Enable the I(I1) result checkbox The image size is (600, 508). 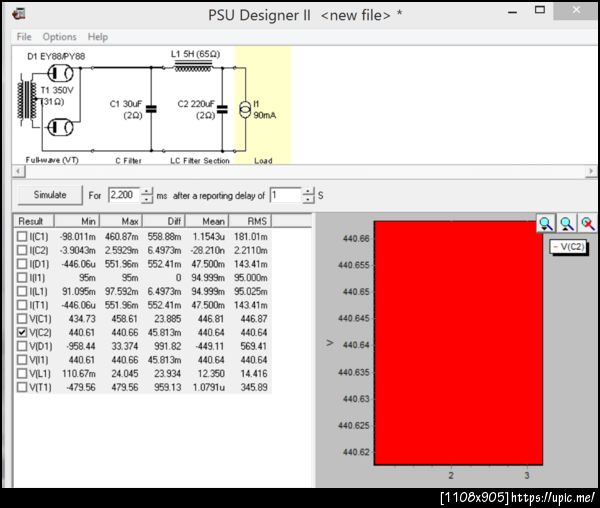22,278
